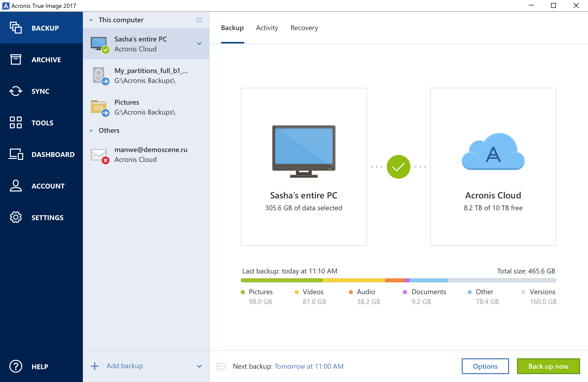Click the Pictures 98.0 GB legend entry
588x382 pixels.
click(x=257, y=297)
